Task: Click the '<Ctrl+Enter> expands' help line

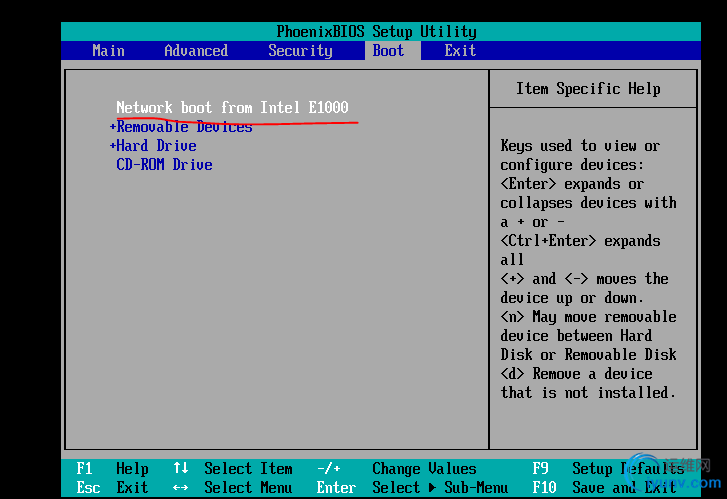Action: pos(580,241)
